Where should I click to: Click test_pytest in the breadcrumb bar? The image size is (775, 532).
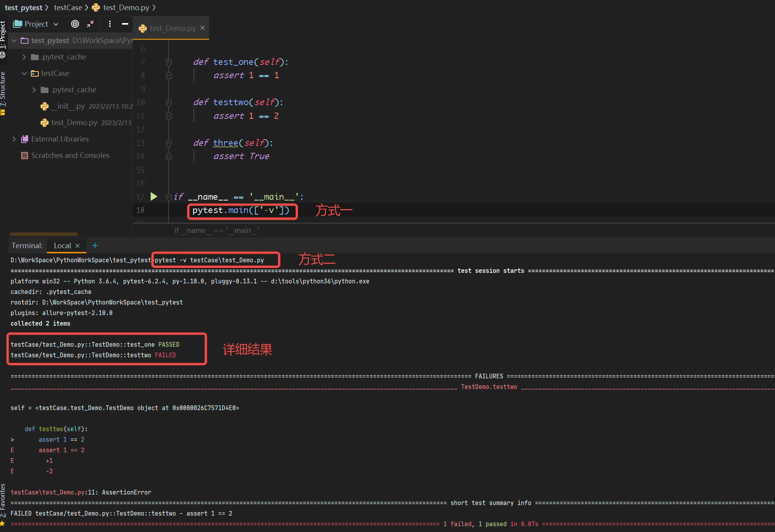pos(23,7)
